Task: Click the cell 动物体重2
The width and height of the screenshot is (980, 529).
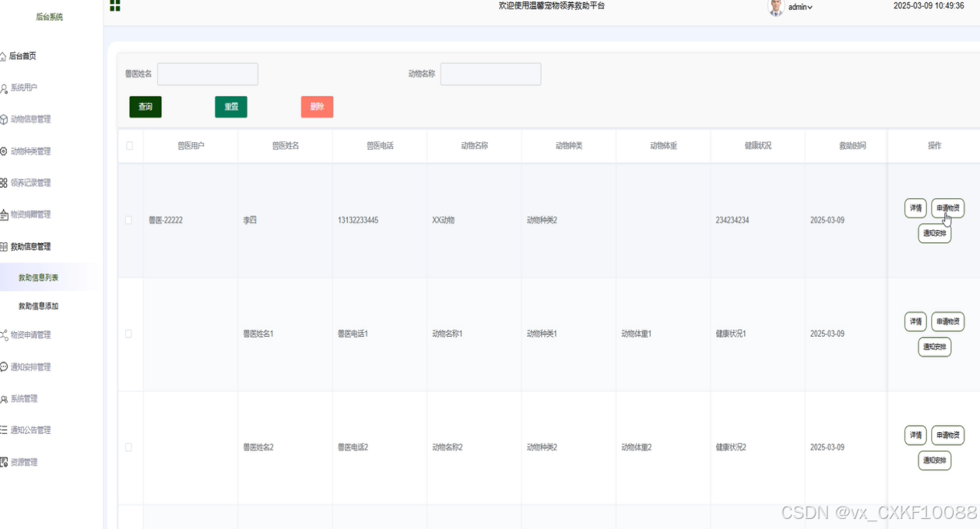Action: click(637, 447)
